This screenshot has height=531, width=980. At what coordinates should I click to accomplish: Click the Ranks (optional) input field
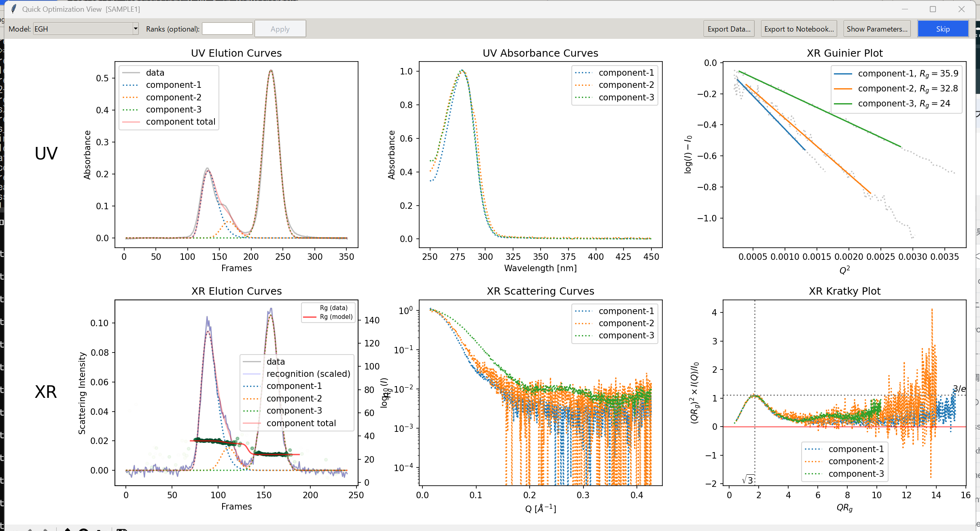(227, 29)
